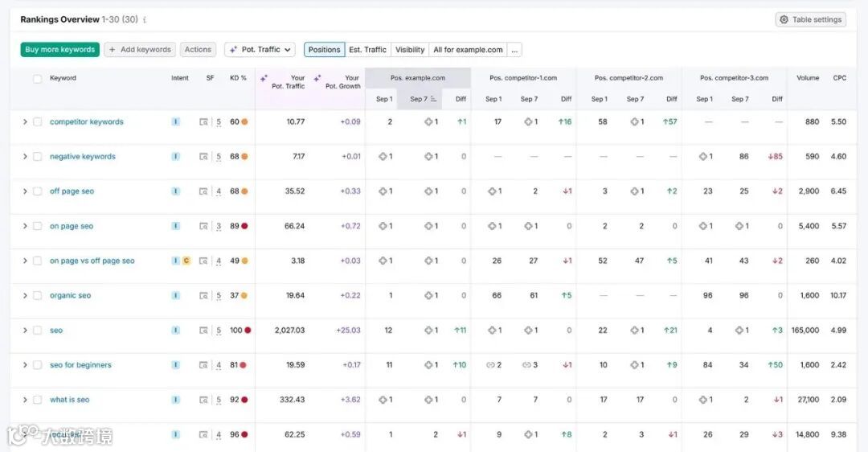Viewport: 868px width, 452px height.
Task: Open off page seo keyword link
Action: [72, 191]
